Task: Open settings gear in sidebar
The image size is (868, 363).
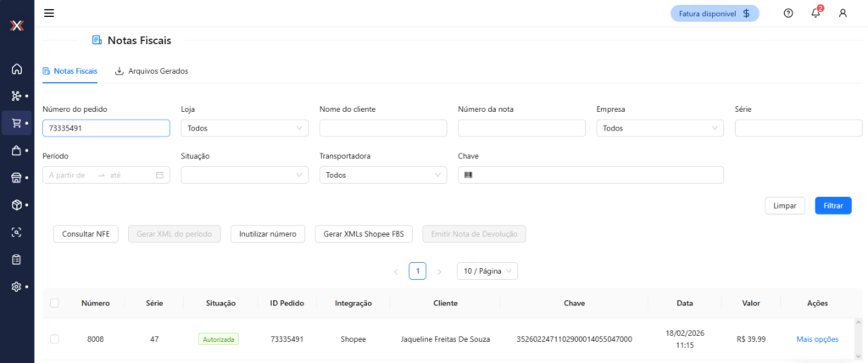Action: 16,287
